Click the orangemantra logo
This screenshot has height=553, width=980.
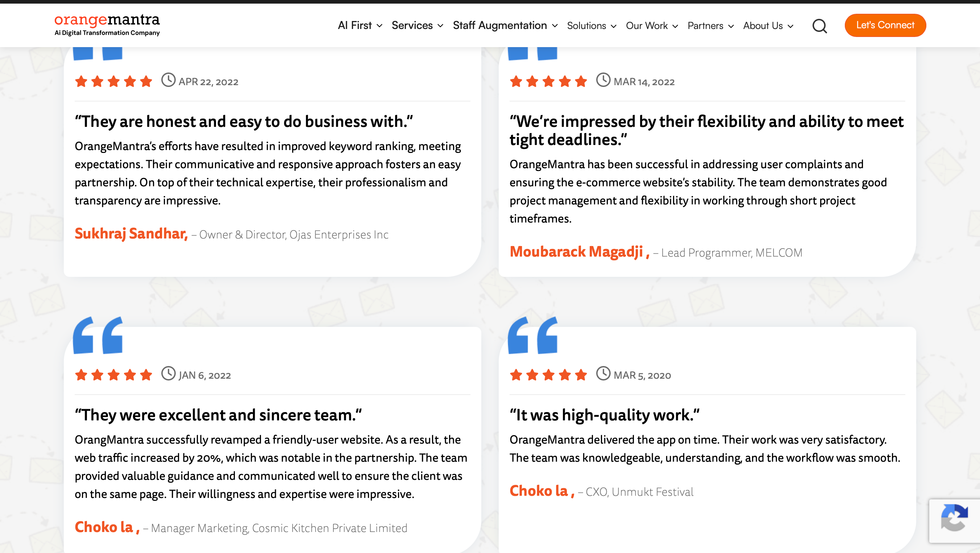pos(107,24)
